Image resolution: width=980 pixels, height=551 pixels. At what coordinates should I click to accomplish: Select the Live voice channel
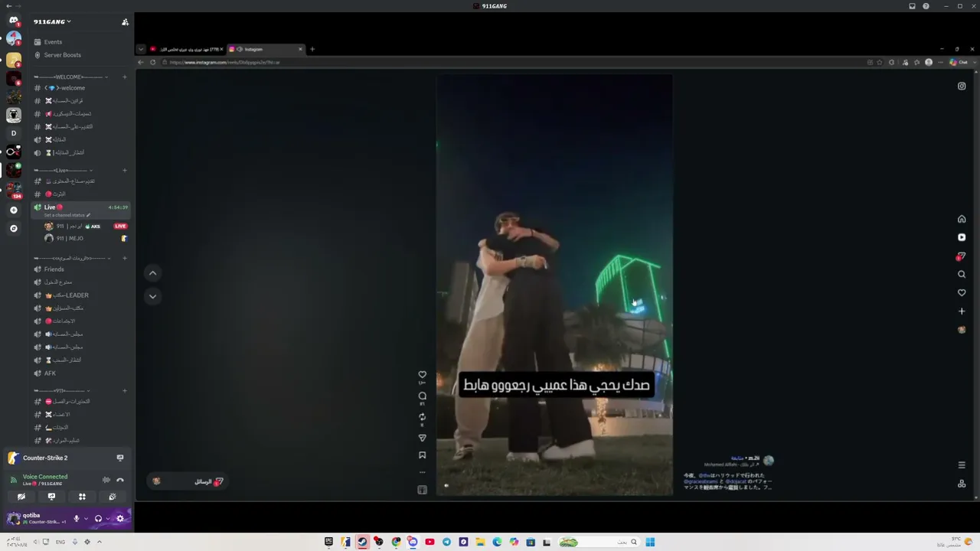[80, 207]
